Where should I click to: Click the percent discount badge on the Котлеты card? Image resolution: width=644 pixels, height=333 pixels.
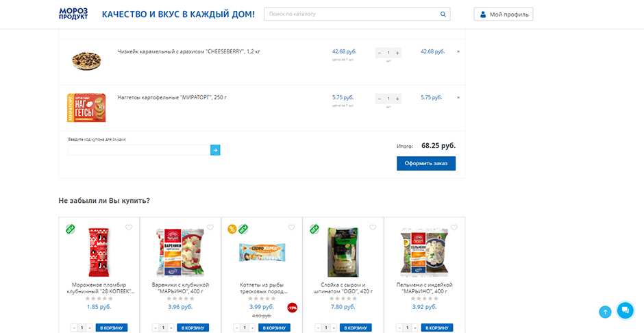point(232,229)
